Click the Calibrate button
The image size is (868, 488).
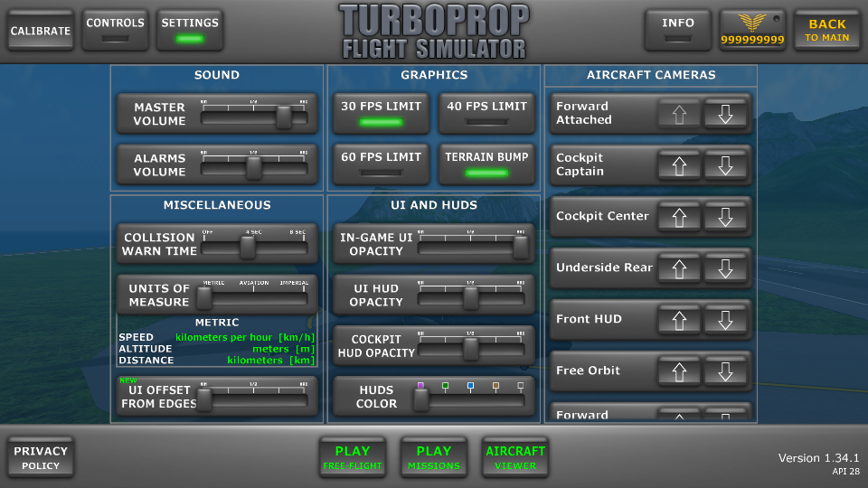[41, 30]
